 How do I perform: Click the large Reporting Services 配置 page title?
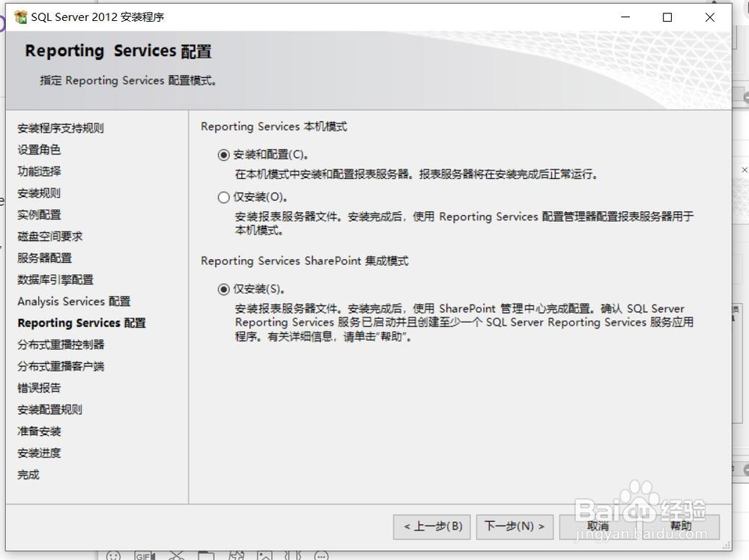tap(118, 51)
